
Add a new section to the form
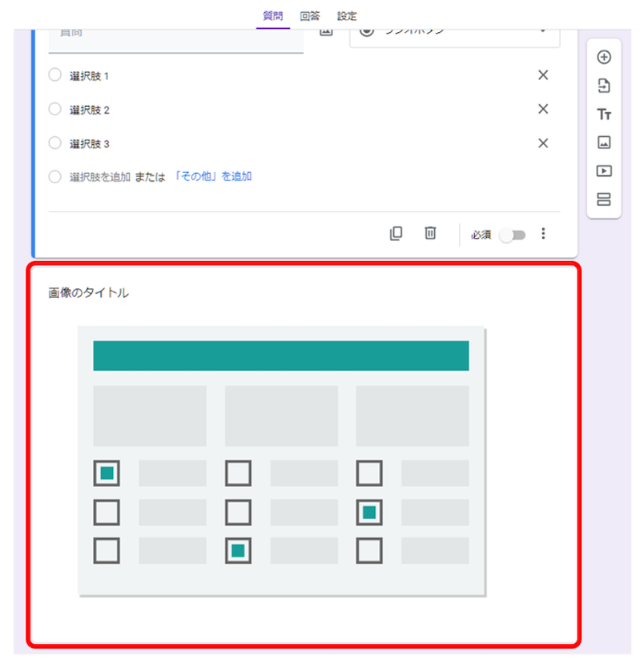[604, 199]
